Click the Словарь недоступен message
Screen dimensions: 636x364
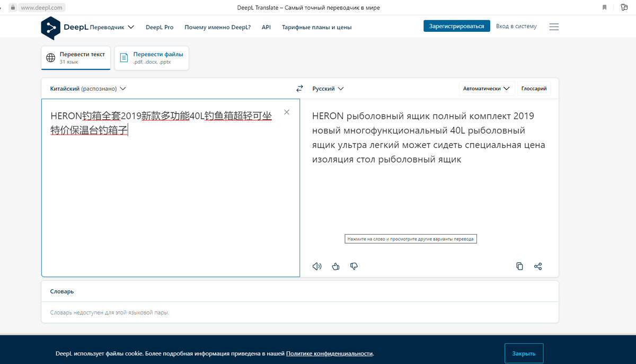click(x=110, y=313)
